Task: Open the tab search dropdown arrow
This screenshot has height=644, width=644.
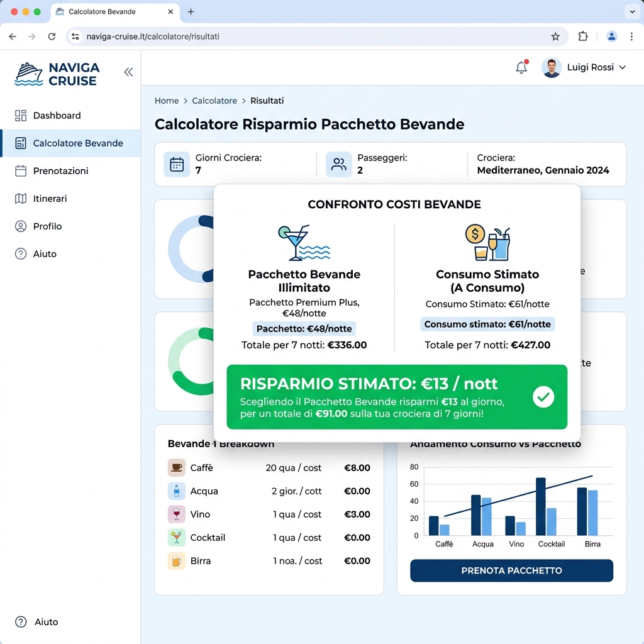Action: coord(633,11)
